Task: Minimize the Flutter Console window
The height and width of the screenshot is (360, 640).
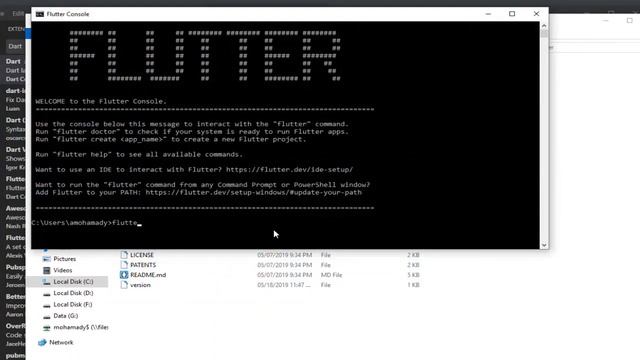Action: click(x=488, y=14)
